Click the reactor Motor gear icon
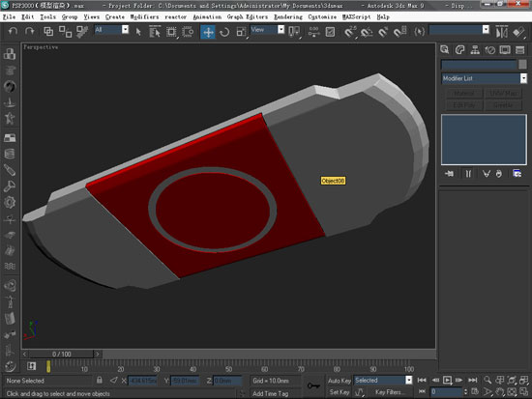 10,202
